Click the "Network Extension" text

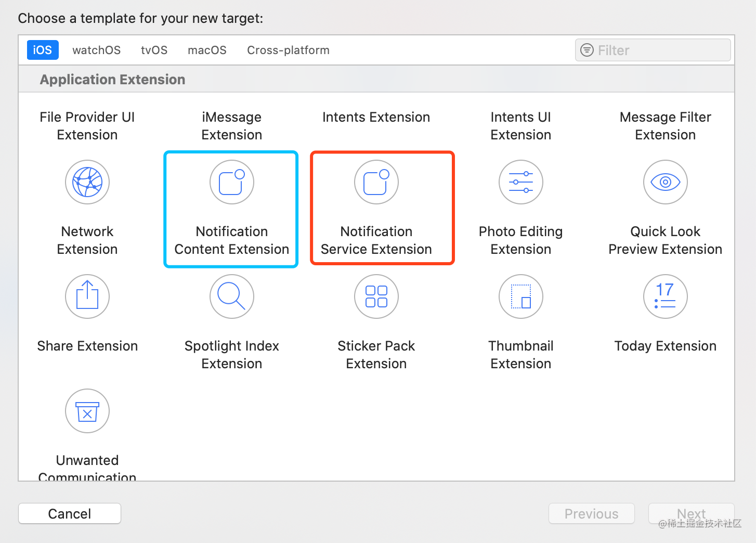[x=87, y=240]
